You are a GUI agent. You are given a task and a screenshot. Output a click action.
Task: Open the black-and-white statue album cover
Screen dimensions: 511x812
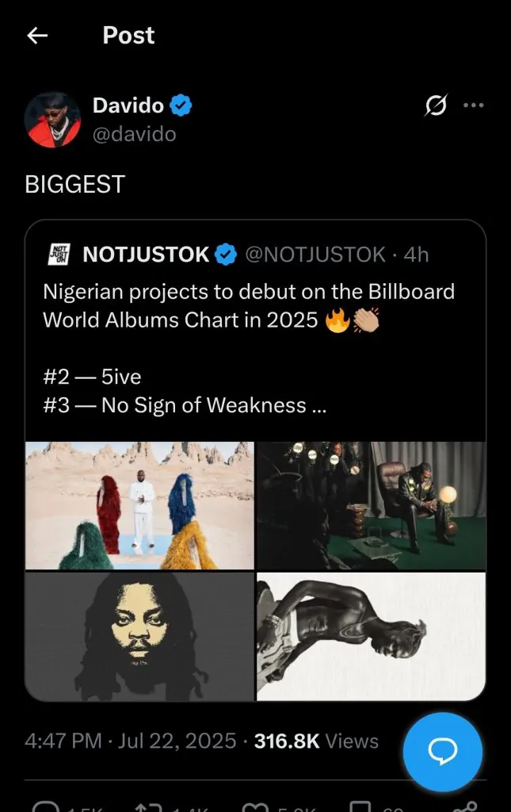[371, 636]
